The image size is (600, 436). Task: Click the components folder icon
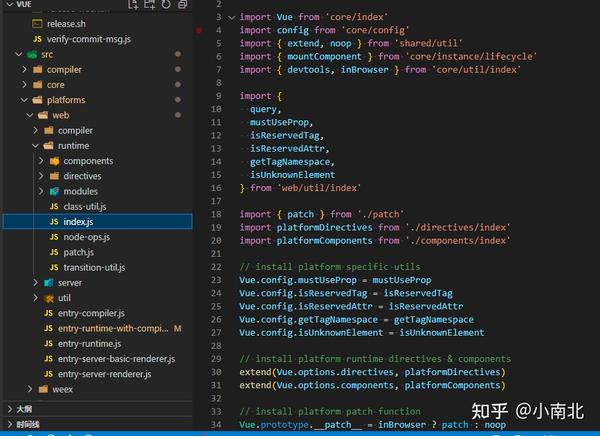[x=54, y=161]
